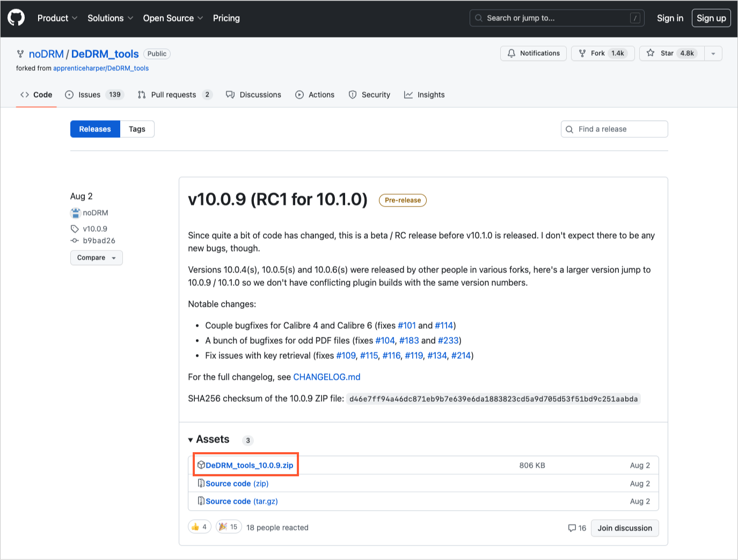Click the thumbs up reaction 4
Image resolution: width=738 pixels, height=560 pixels.
tap(199, 527)
